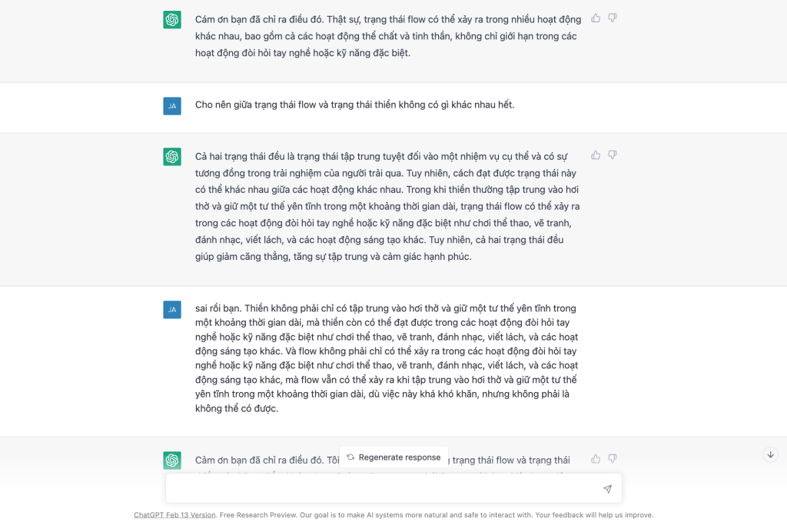Click the scroll-to-bottom down arrow button
Viewport: 787px width, 532px height.
(770, 455)
